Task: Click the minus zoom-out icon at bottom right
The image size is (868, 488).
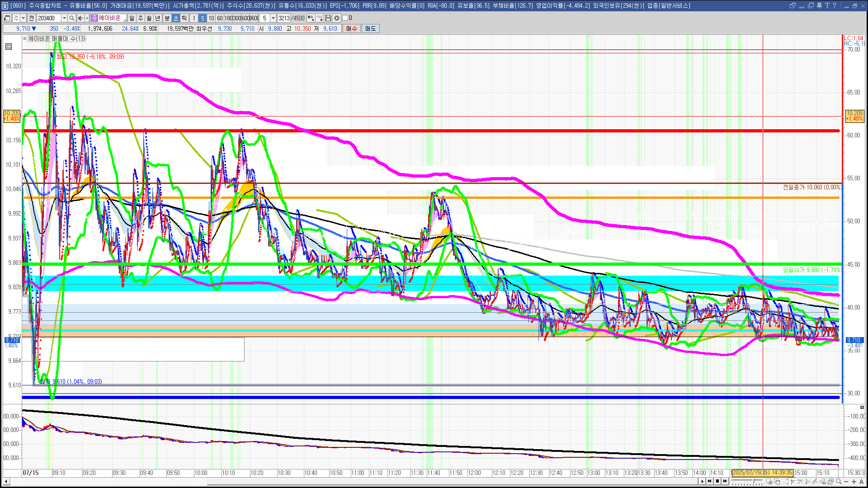Action: coord(846,482)
